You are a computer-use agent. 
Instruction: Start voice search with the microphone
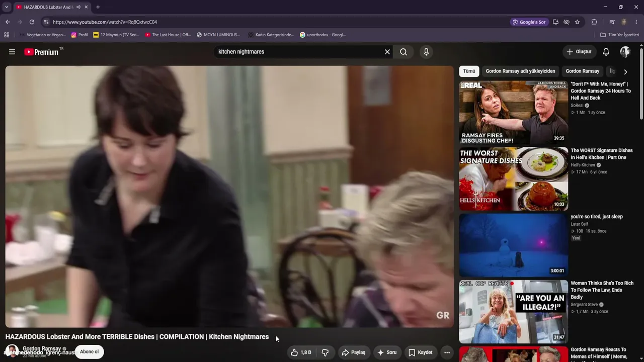[426, 52]
